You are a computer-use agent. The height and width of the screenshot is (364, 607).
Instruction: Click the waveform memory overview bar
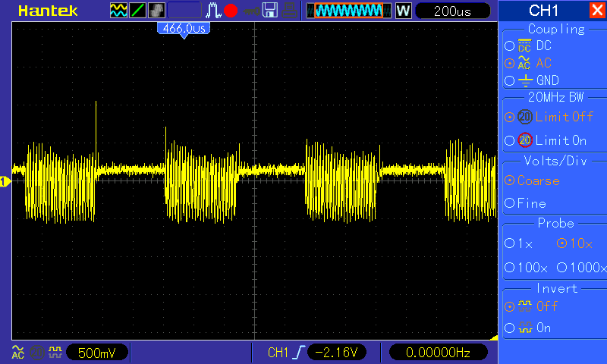pyautogui.click(x=349, y=11)
